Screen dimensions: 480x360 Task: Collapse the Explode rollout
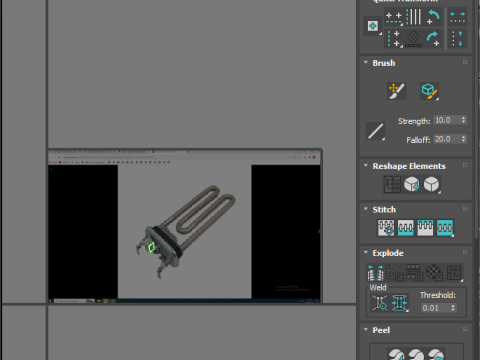366,252
